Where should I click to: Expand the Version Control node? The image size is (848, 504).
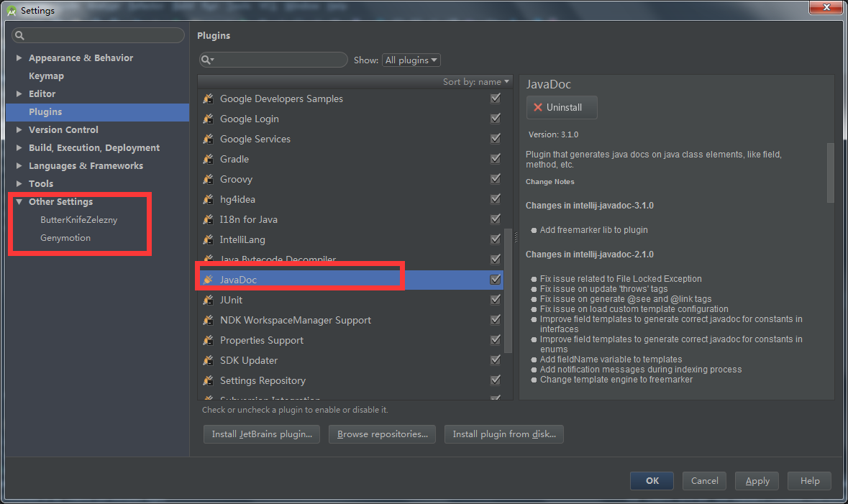pyautogui.click(x=19, y=130)
